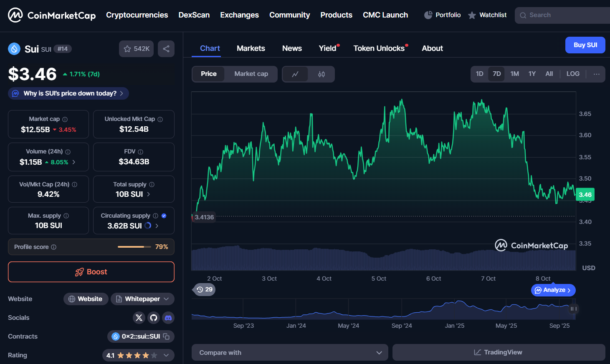Copy the SUI contract address
The width and height of the screenshot is (610, 364).
click(166, 336)
